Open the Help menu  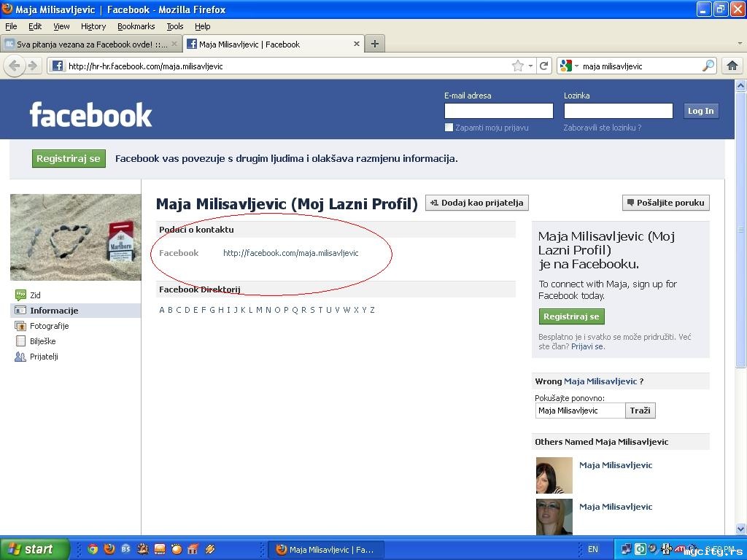(203, 26)
